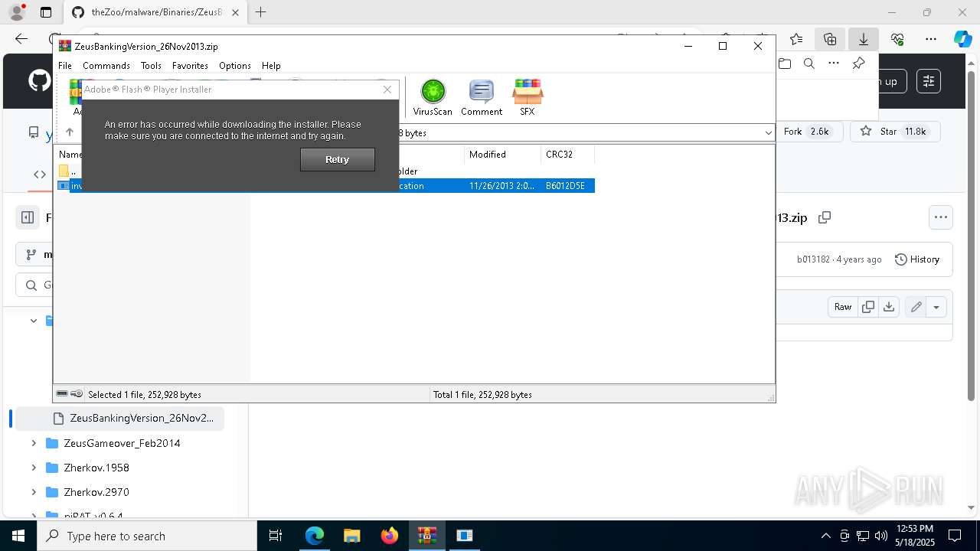The height and width of the screenshot is (551, 980).
Task: Open WinRAR Commands menu
Action: coord(106,66)
